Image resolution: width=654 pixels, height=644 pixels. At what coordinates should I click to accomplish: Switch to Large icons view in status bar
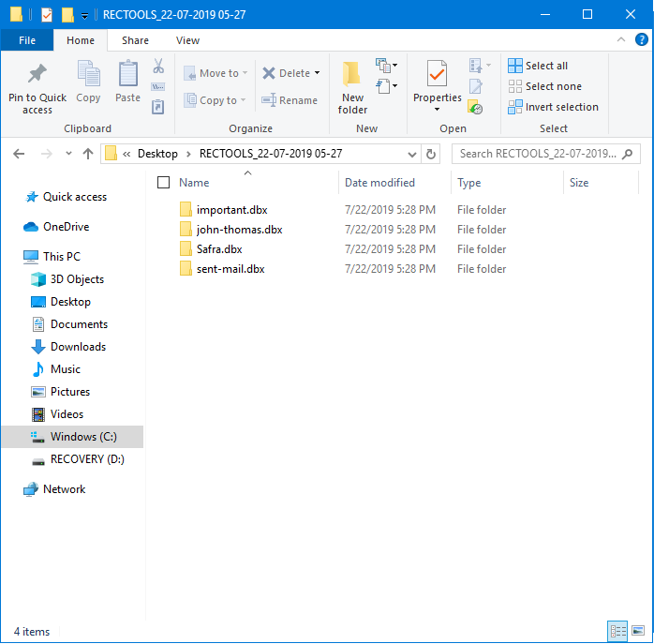pyautogui.click(x=637, y=631)
